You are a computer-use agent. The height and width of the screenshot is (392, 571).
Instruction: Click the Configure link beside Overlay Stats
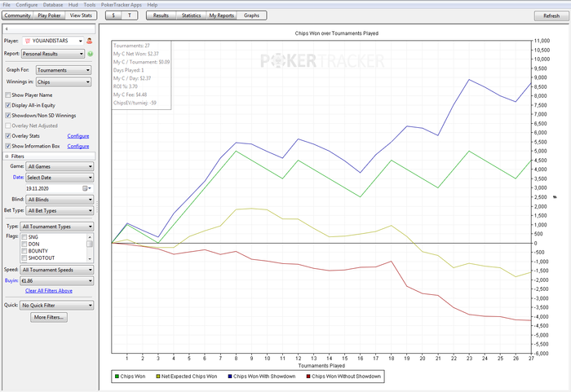pos(77,135)
